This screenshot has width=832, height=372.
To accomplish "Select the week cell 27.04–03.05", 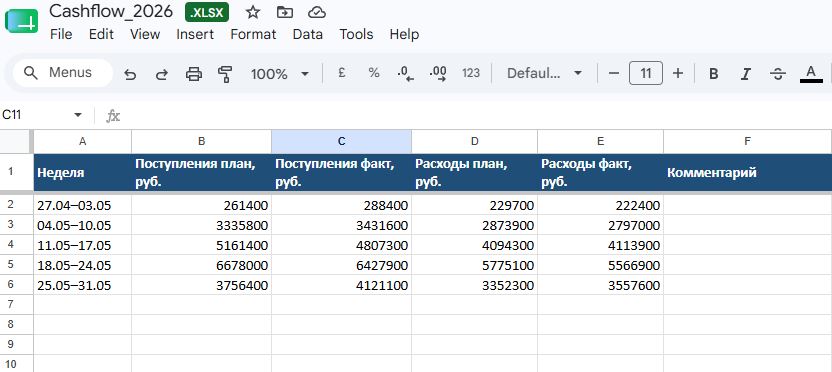I will [82, 205].
